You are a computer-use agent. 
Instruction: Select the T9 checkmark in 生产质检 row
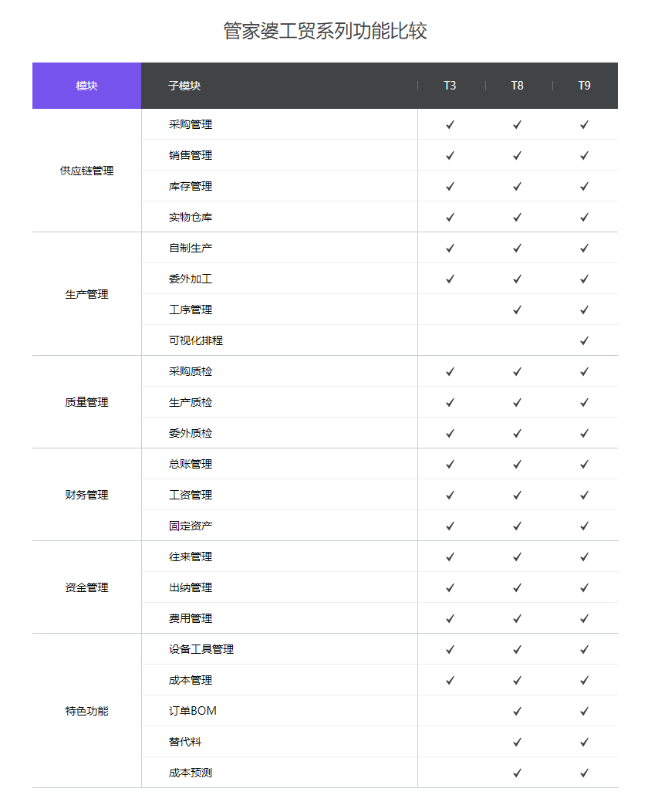(584, 402)
